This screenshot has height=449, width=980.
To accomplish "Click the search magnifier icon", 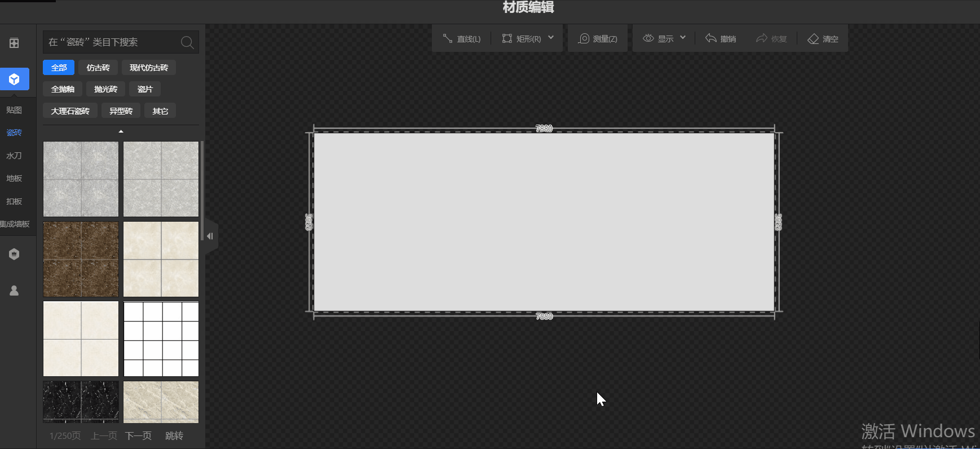I will click(187, 42).
